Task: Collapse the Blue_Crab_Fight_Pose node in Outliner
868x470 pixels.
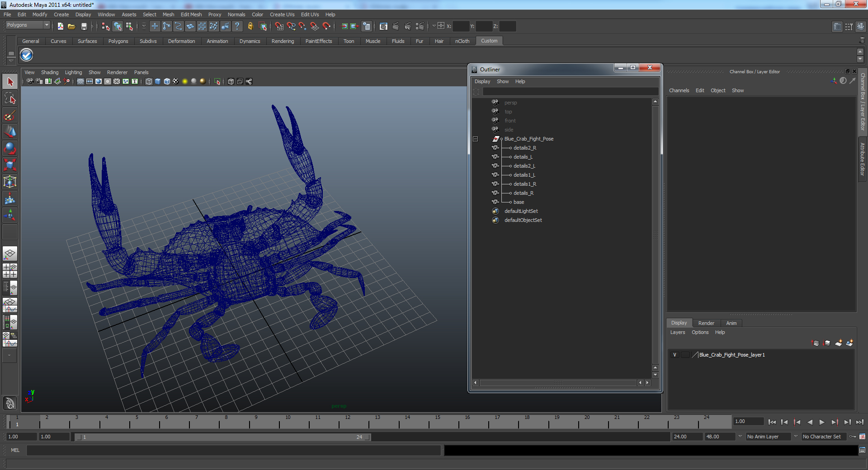Action: click(475, 139)
